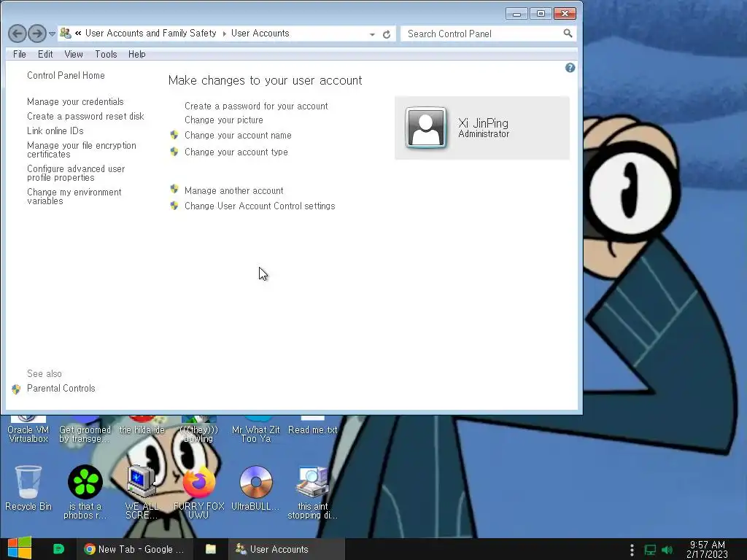Viewport: 747px width, 560px height.
Task: Click shield icon beside Change your account type
Action: (x=174, y=152)
